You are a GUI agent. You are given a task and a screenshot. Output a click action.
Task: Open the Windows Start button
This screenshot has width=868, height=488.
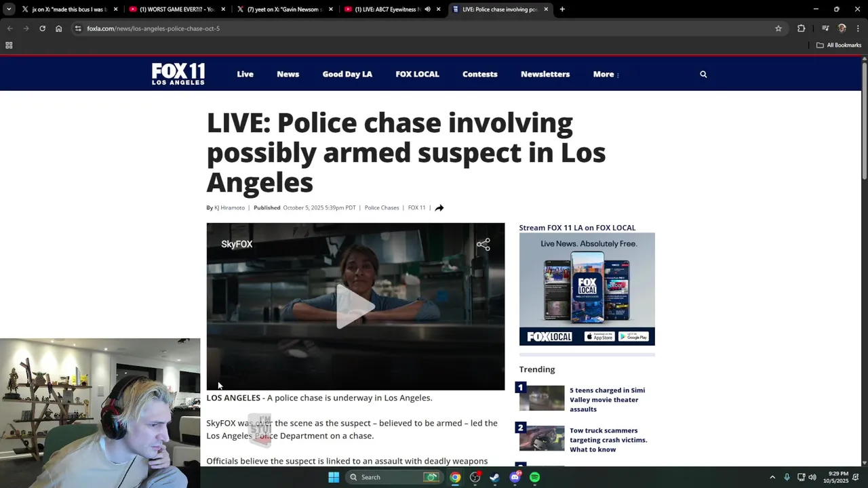334,477
